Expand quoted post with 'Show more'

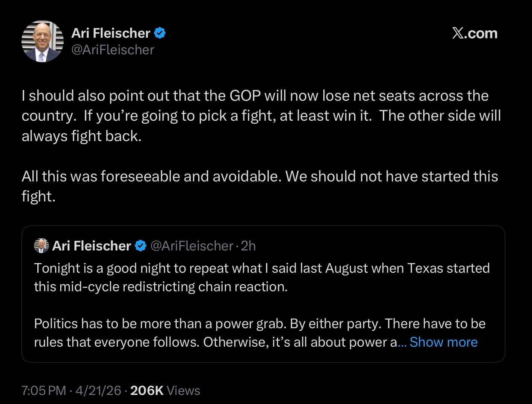pos(443,342)
